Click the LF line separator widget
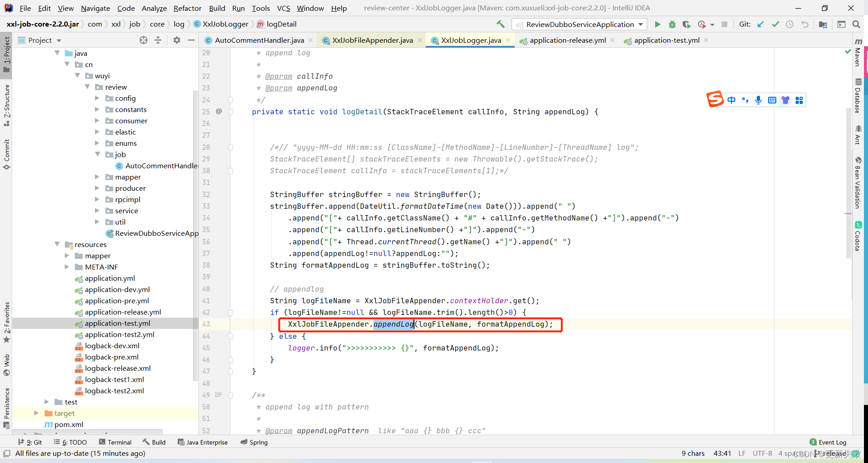868x463 pixels. [x=742, y=453]
